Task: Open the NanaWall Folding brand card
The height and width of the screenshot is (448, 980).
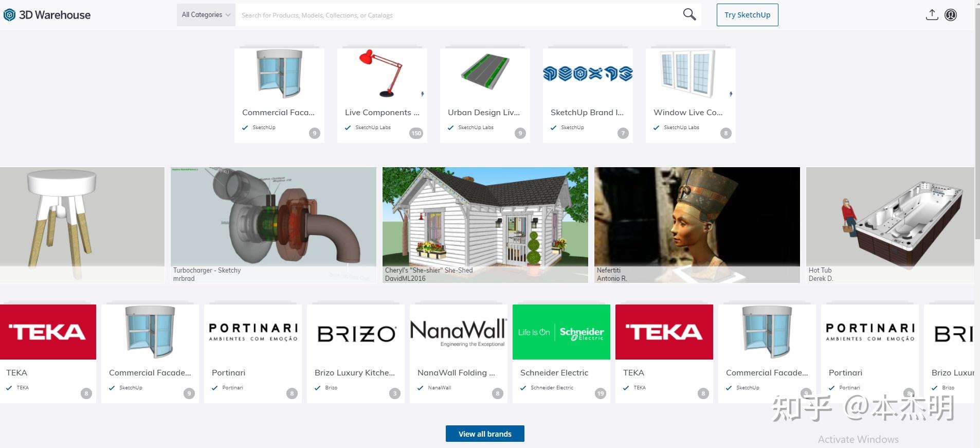Action: point(459,353)
